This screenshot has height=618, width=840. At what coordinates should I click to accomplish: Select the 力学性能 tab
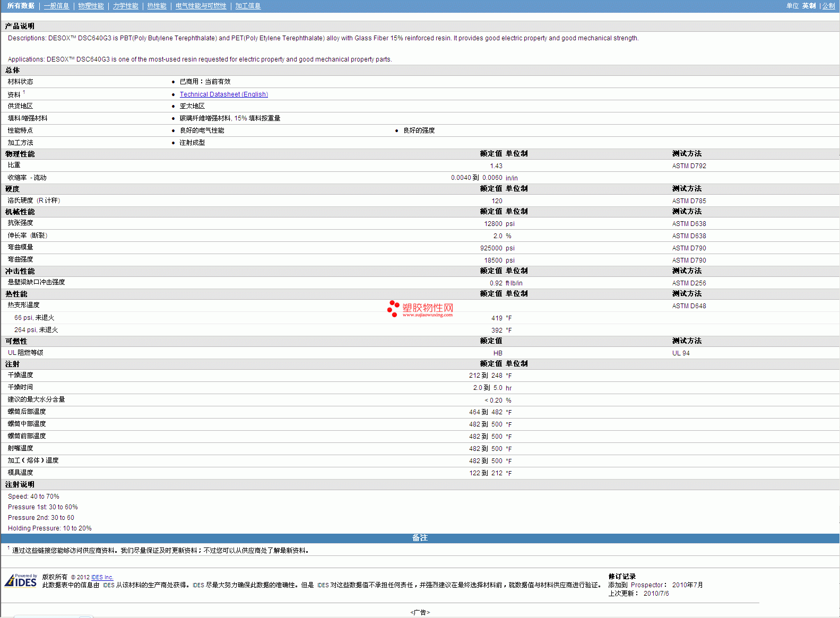coord(125,6)
